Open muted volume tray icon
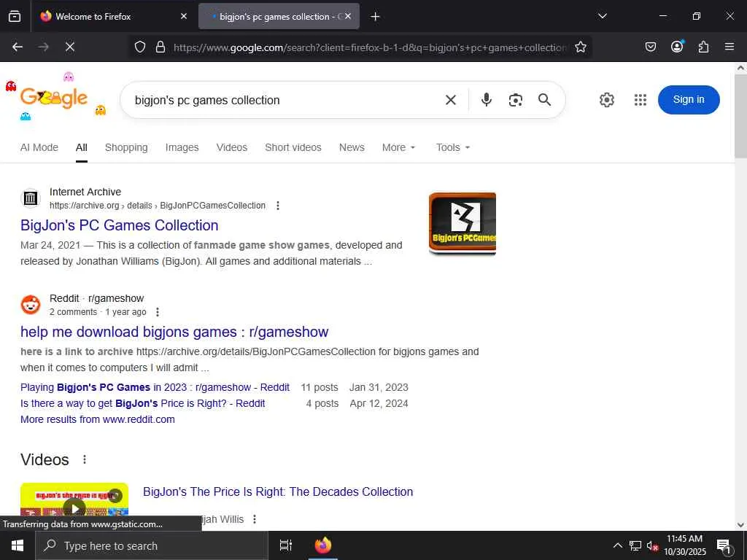 [652, 545]
